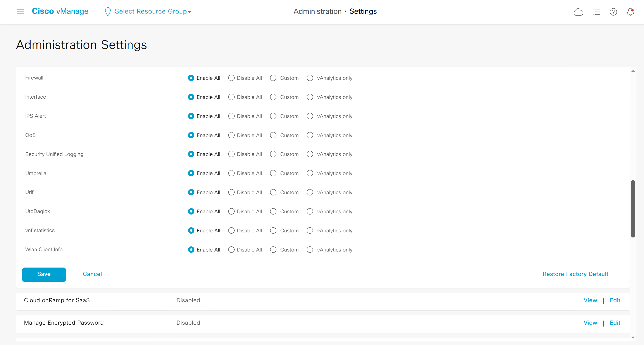Open the hamburger navigation menu
The height and width of the screenshot is (345, 644).
click(20, 11)
